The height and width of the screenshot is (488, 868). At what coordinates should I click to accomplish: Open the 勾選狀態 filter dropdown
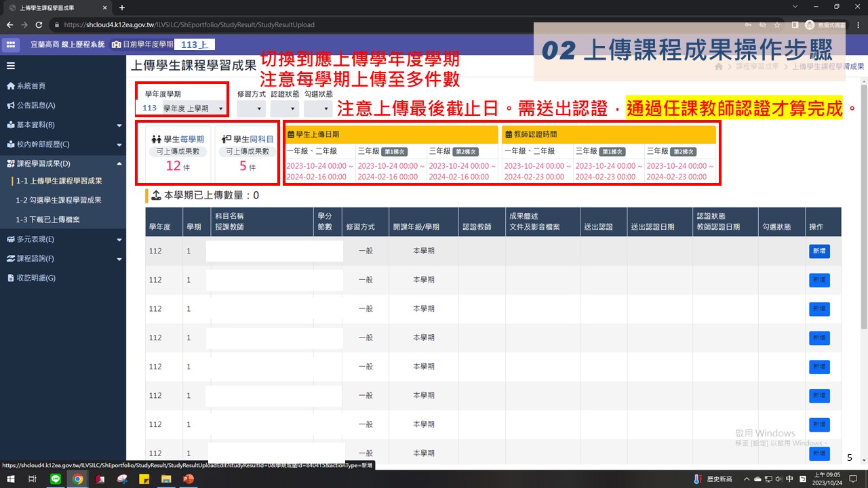click(x=317, y=108)
